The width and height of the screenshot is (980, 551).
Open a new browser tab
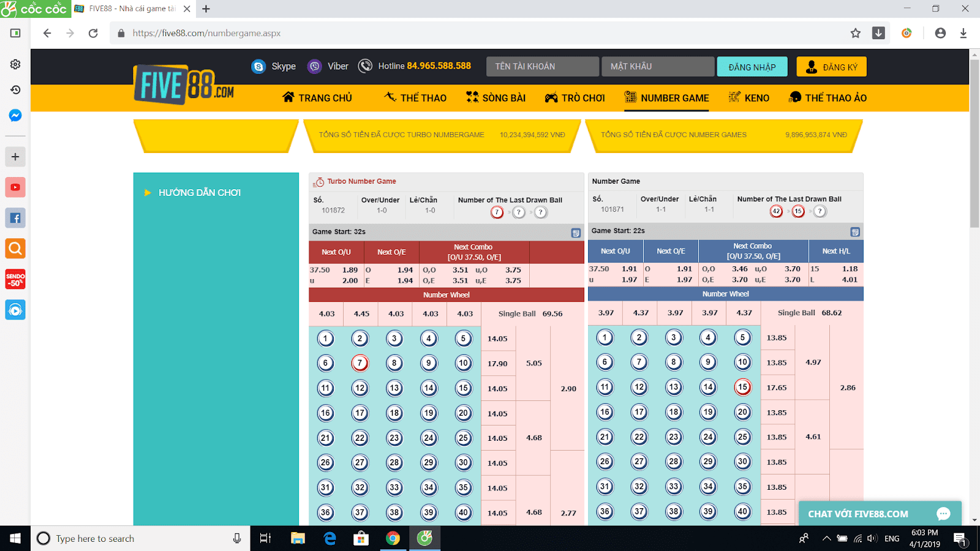[206, 9]
